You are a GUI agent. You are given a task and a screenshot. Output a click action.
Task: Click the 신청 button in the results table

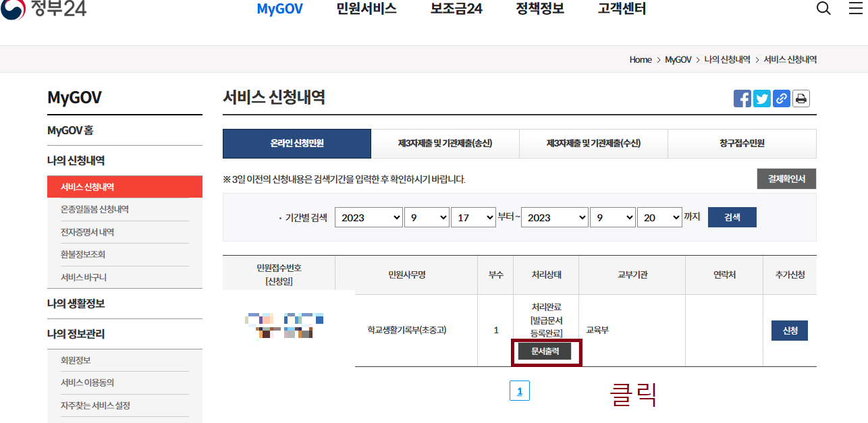tap(789, 330)
